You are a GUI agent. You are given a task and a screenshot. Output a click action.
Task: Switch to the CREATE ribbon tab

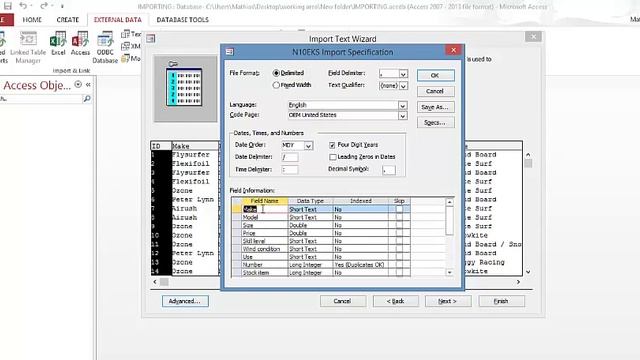(x=68, y=20)
